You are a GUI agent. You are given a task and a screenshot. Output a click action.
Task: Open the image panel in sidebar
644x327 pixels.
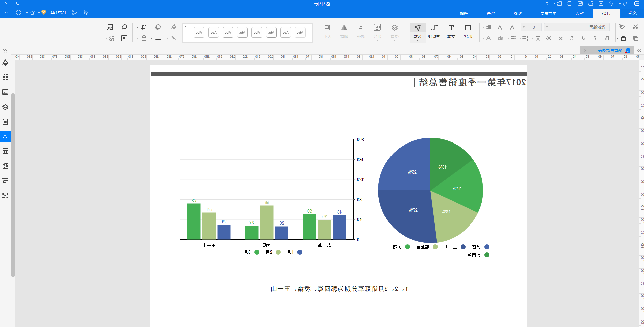(x=5, y=92)
